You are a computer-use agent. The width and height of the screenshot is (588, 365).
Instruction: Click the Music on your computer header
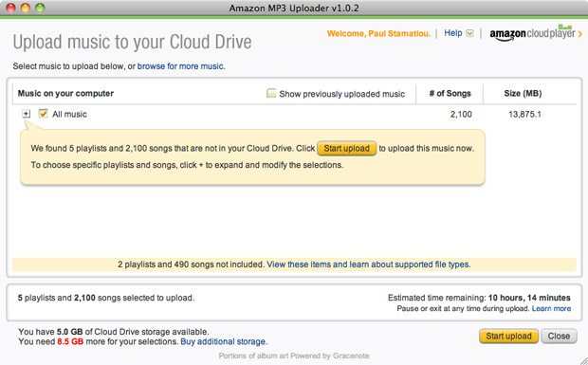click(65, 94)
